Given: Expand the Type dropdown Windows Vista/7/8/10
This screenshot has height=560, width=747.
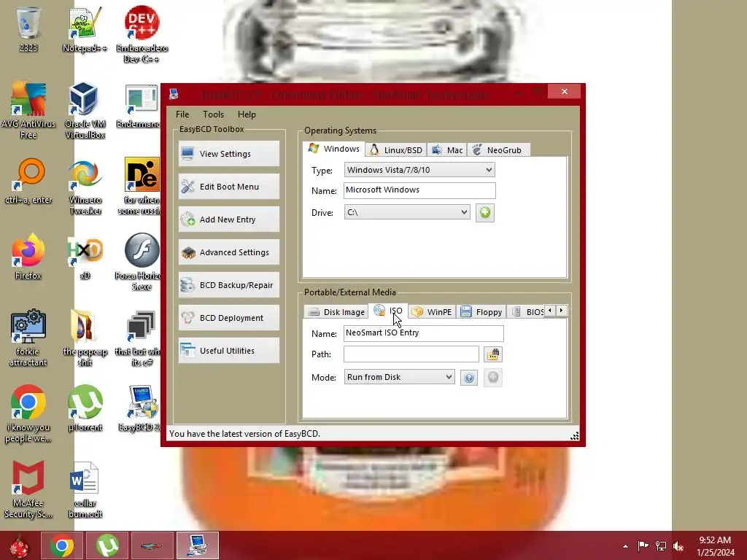Looking at the screenshot, I should coord(419,170).
